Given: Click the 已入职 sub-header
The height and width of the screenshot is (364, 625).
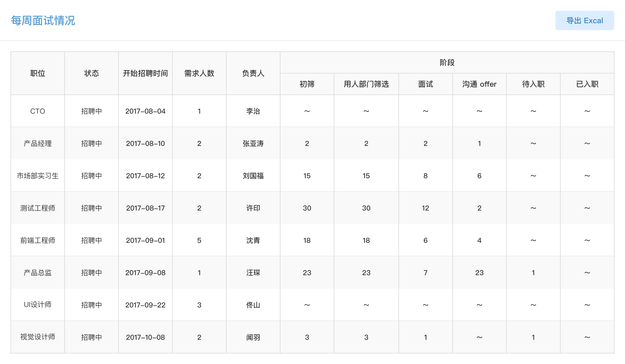Looking at the screenshot, I should pyautogui.click(x=587, y=84).
